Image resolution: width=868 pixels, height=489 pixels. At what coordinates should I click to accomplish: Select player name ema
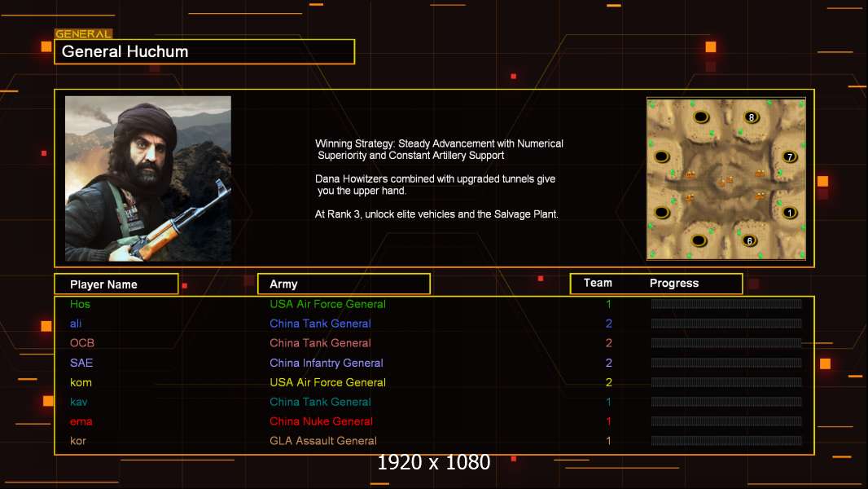click(81, 421)
